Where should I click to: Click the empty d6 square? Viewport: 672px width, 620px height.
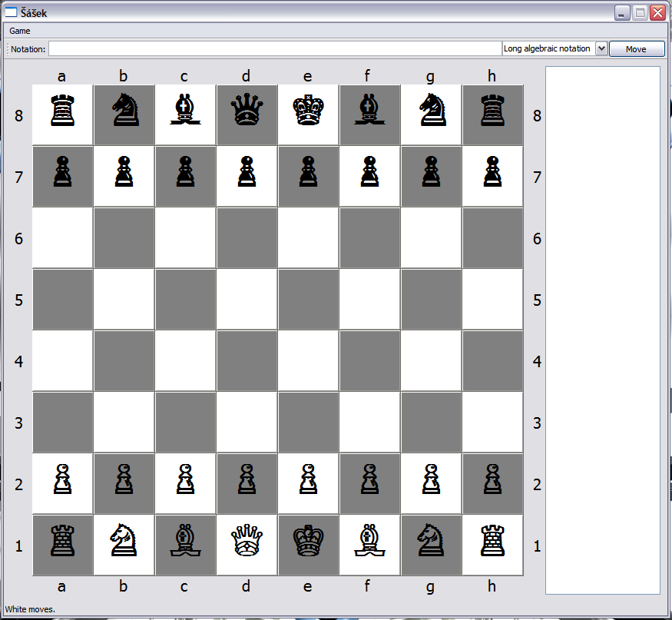(247, 238)
